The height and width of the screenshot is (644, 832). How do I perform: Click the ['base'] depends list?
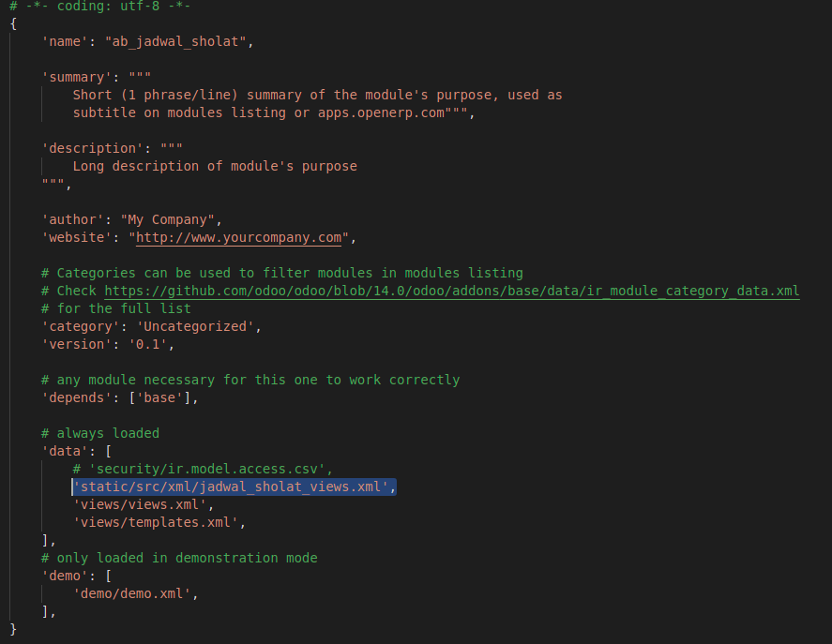tap(163, 398)
